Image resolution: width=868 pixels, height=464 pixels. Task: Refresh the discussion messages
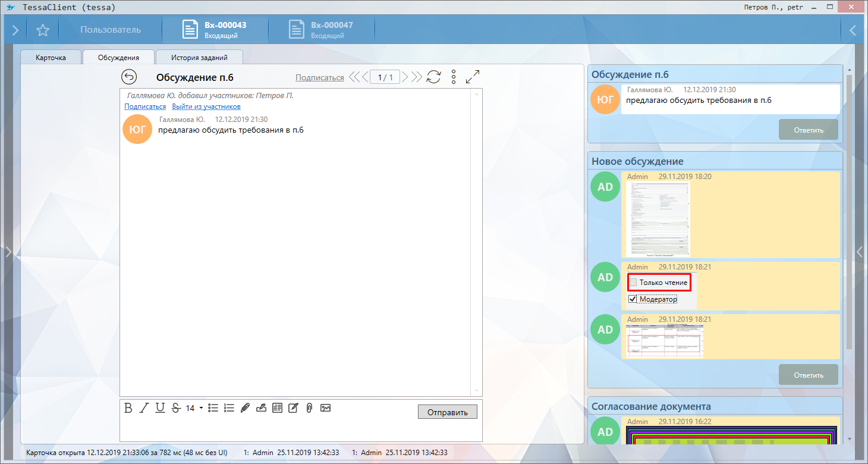(x=434, y=77)
